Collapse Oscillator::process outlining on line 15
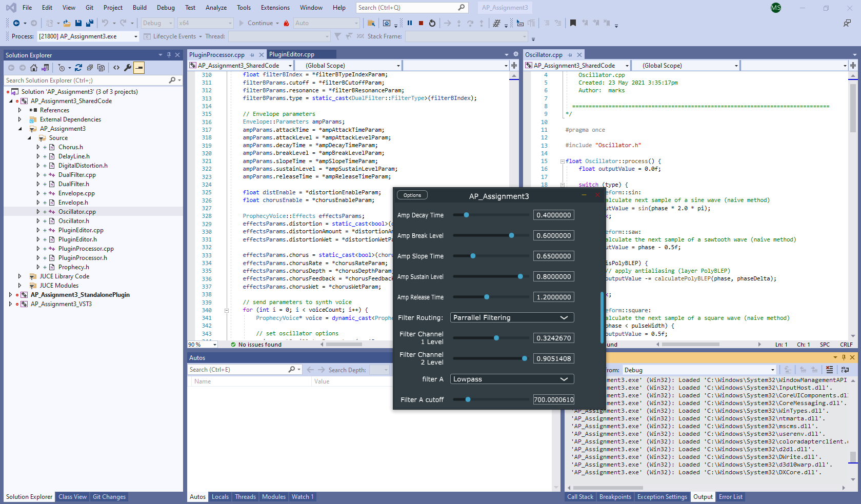The width and height of the screenshot is (861, 504). coord(562,162)
